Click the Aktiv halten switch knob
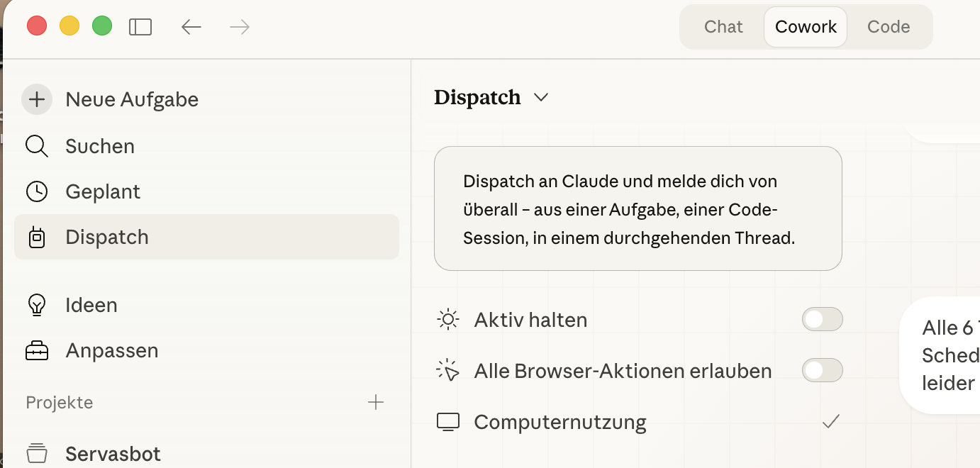 point(814,319)
